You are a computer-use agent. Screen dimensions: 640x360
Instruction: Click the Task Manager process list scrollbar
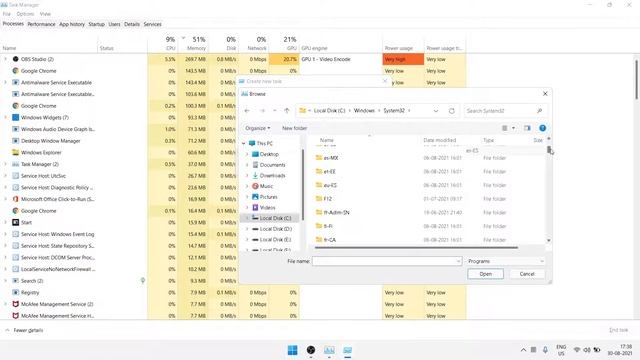click(636, 80)
